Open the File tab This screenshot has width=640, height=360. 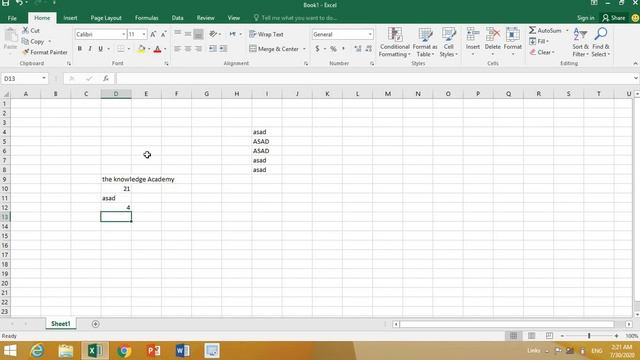coord(12,18)
